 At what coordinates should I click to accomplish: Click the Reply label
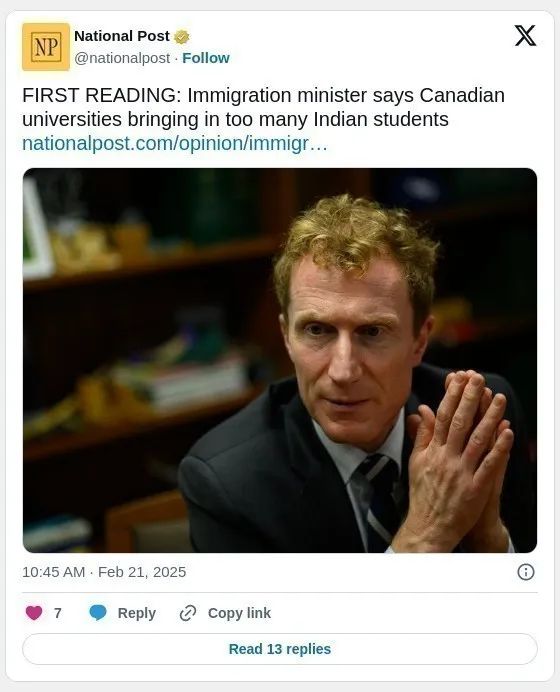click(x=137, y=613)
